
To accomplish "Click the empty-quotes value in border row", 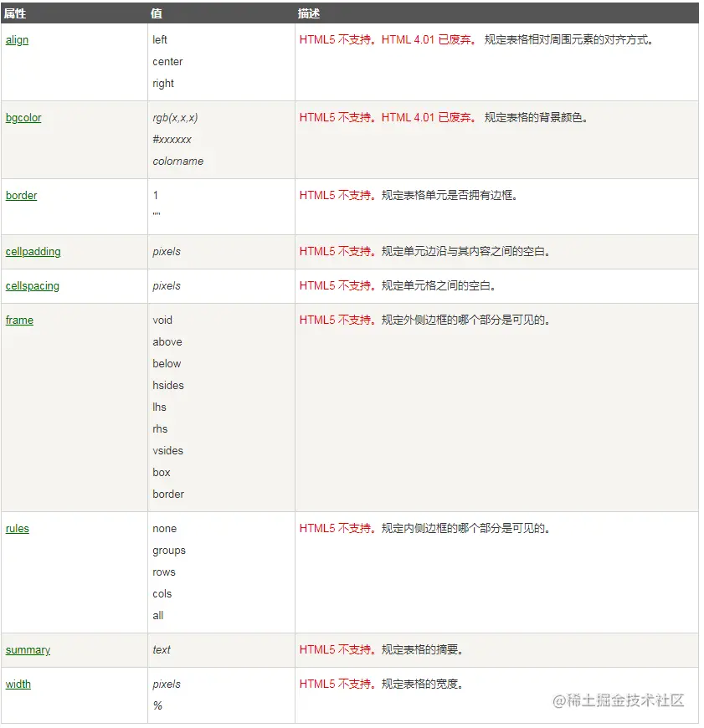I will point(156,214).
